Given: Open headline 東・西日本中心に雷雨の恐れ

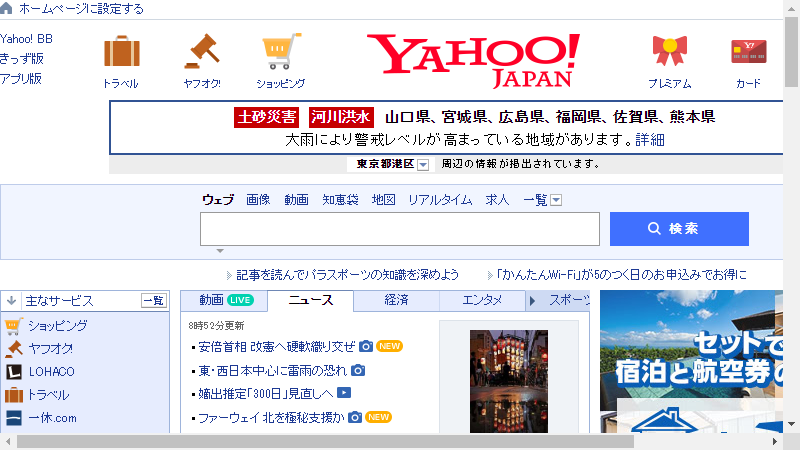Looking at the screenshot, I should tap(272, 370).
